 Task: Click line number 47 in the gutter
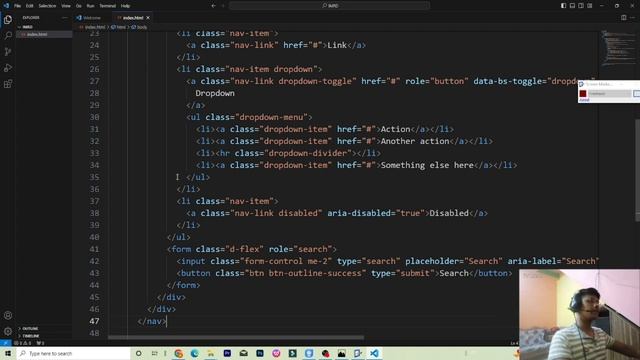(94, 321)
